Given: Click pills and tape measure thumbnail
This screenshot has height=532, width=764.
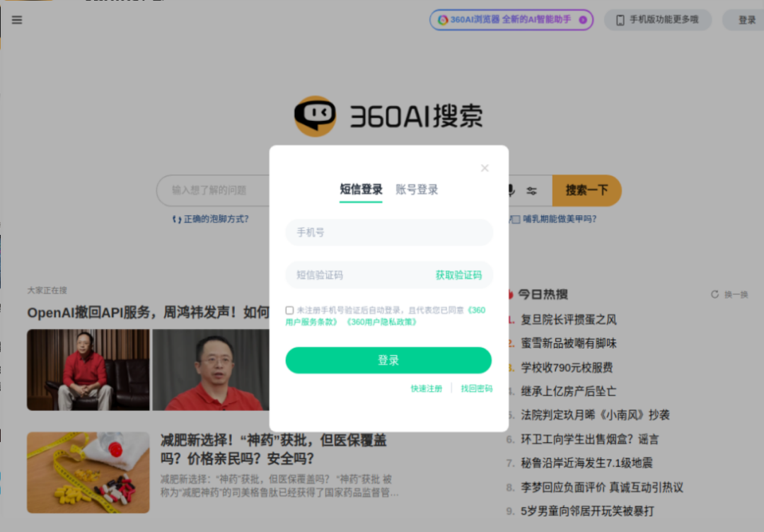Looking at the screenshot, I should pyautogui.click(x=88, y=473).
